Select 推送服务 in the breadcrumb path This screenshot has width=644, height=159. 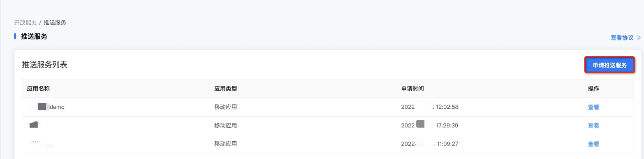click(55, 22)
